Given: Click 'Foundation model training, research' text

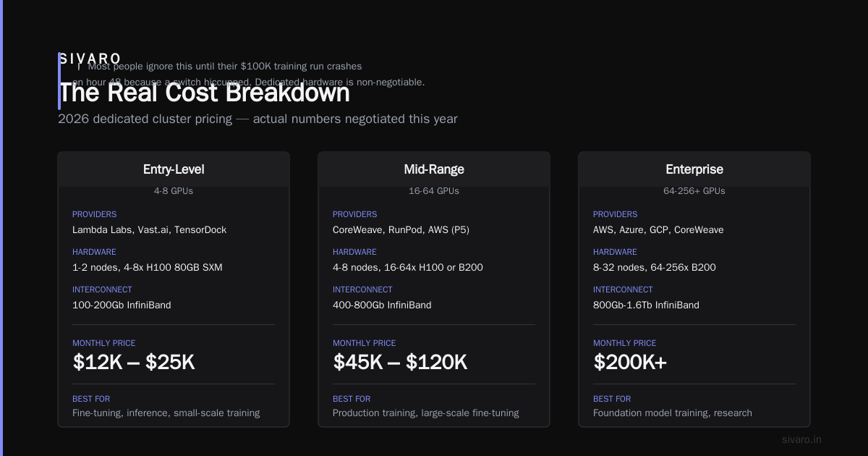Looking at the screenshot, I should point(673,413).
